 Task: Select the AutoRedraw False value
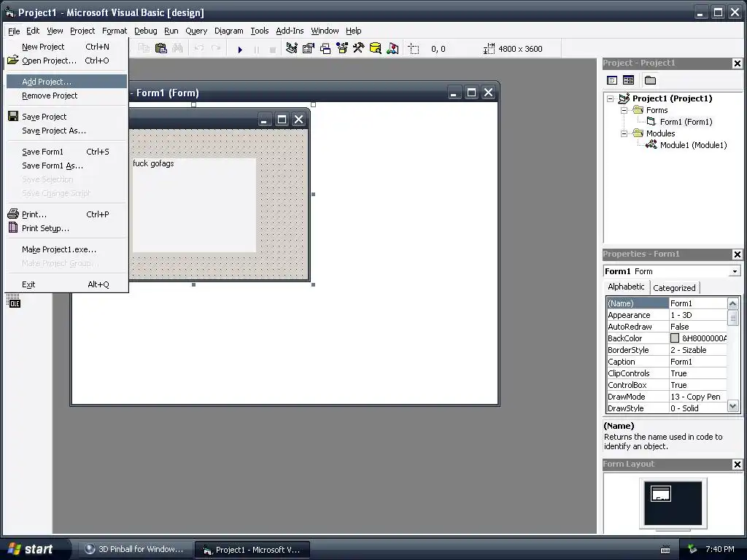(x=698, y=327)
